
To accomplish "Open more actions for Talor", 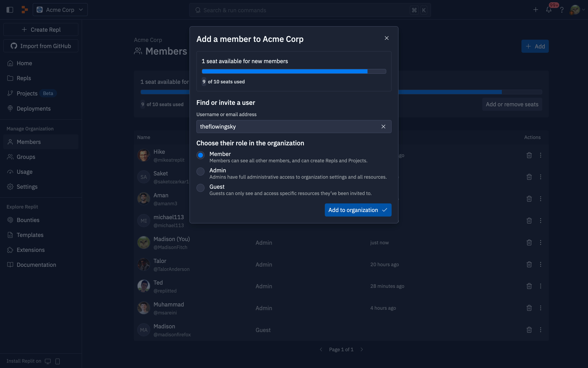I will 541,265.
